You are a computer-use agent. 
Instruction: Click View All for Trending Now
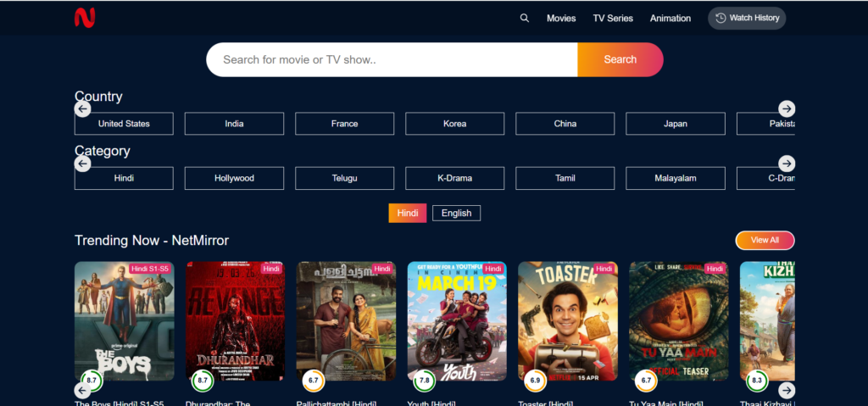[765, 241]
